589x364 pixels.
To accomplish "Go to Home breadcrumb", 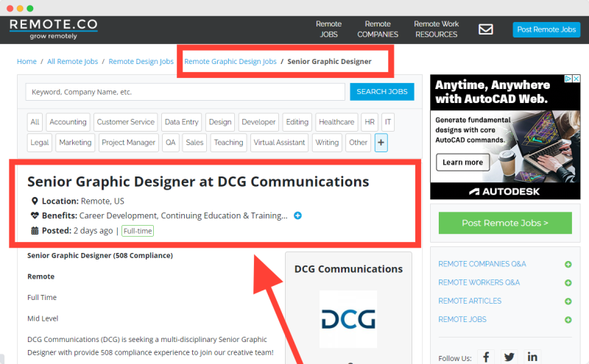I will point(27,61).
